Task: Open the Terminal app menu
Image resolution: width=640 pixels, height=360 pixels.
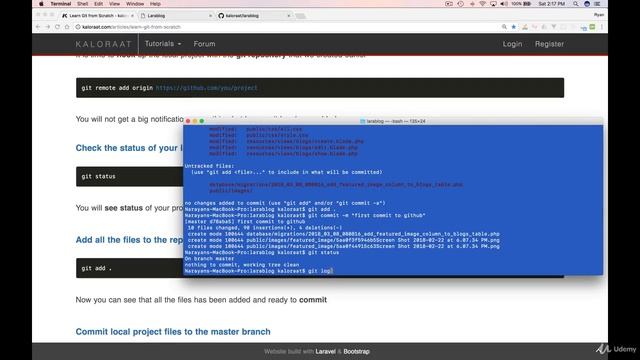Action: point(60,4)
